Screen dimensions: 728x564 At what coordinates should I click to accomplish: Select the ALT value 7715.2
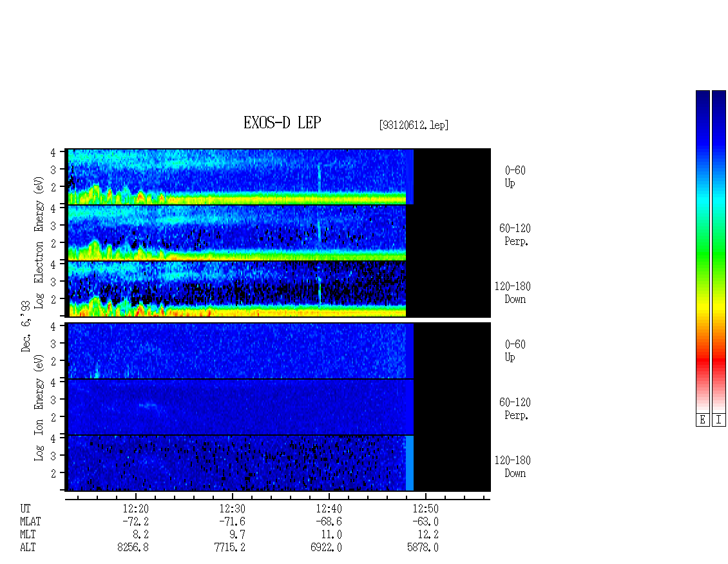[230, 548]
